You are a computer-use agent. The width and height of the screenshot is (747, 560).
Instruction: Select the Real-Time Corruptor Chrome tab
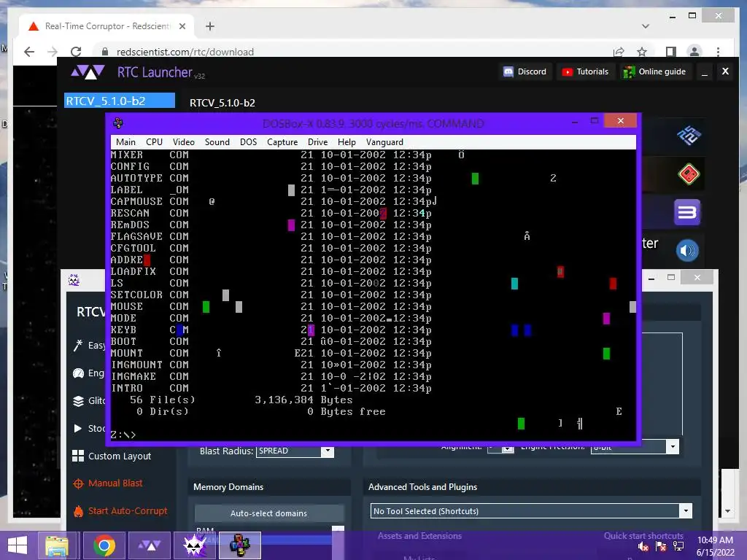click(x=107, y=26)
